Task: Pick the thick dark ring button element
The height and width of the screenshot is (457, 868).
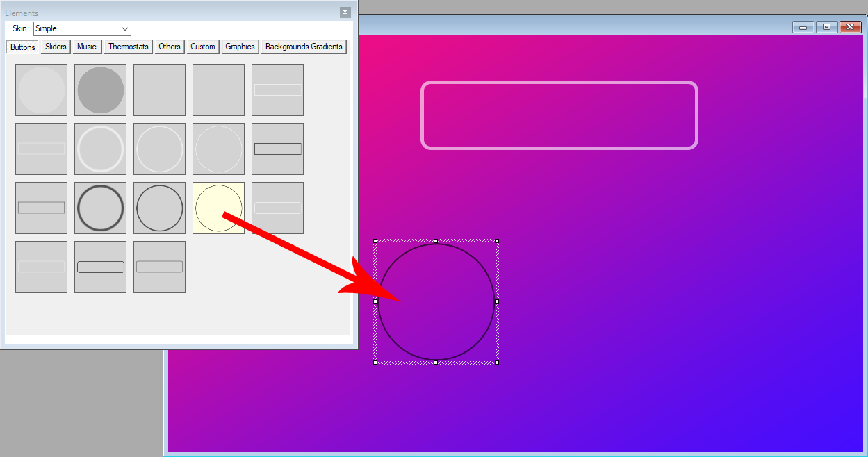Action: tap(100, 208)
